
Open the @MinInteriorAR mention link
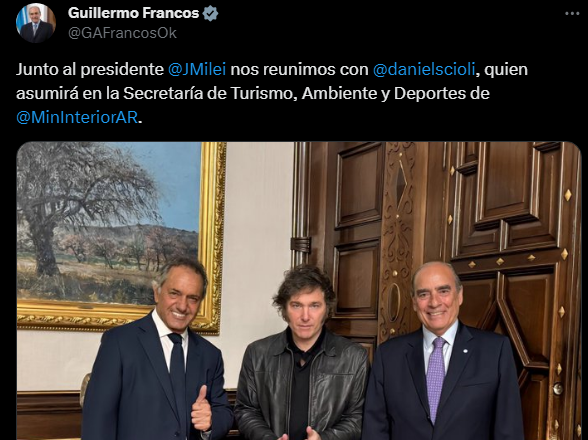point(77,117)
